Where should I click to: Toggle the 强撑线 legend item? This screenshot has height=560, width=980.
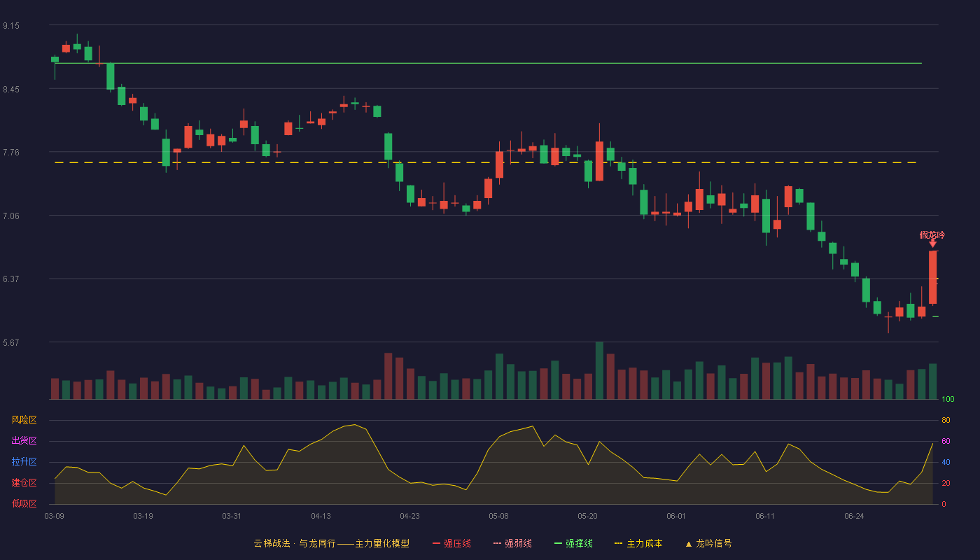click(x=573, y=543)
